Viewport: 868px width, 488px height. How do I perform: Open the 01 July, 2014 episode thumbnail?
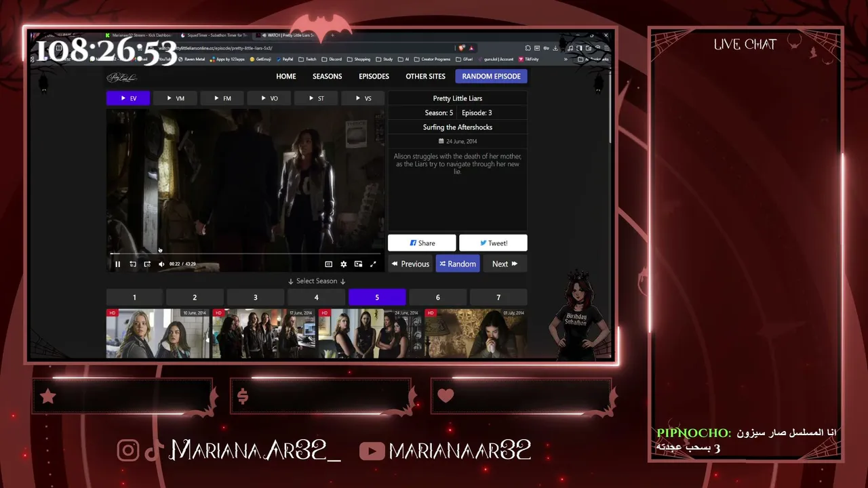pyautogui.click(x=475, y=333)
